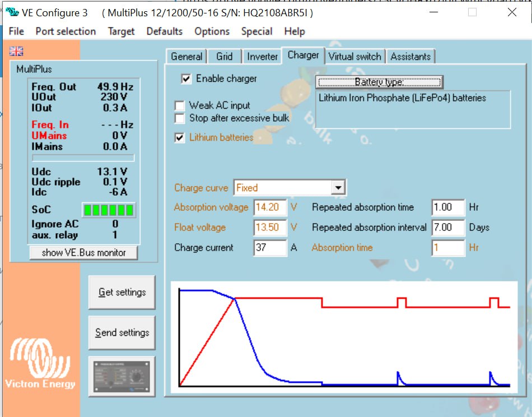The height and width of the screenshot is (417, 532).
Task: Expand the Charge curve dropdown arrow
Action: coord(338,187)
